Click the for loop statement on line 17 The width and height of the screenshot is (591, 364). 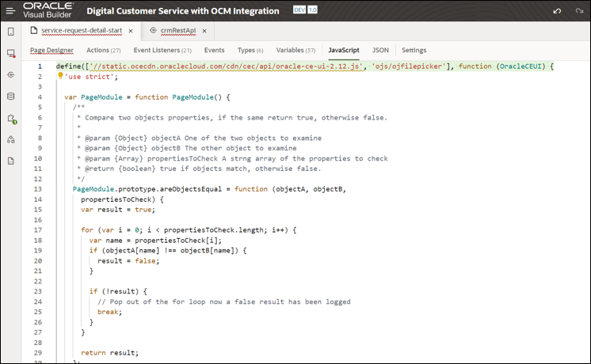tap(189, 230)
